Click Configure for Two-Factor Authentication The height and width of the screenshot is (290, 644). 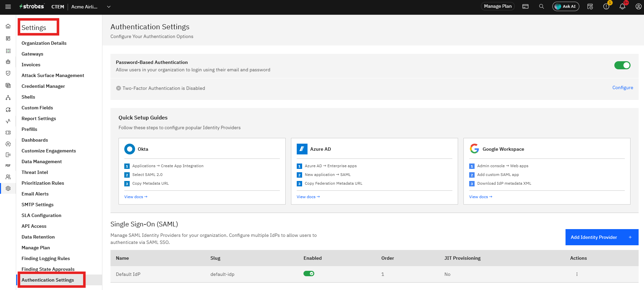pos(622,87)
